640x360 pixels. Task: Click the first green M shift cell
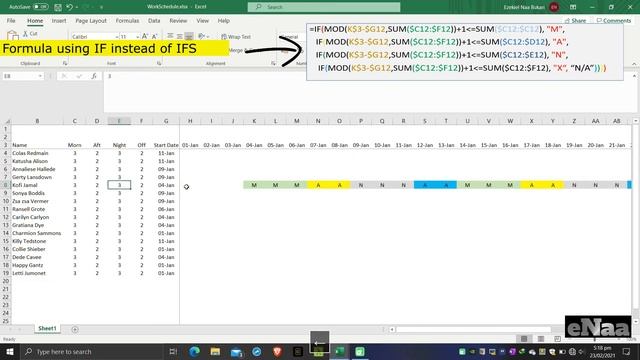(254, 185)
